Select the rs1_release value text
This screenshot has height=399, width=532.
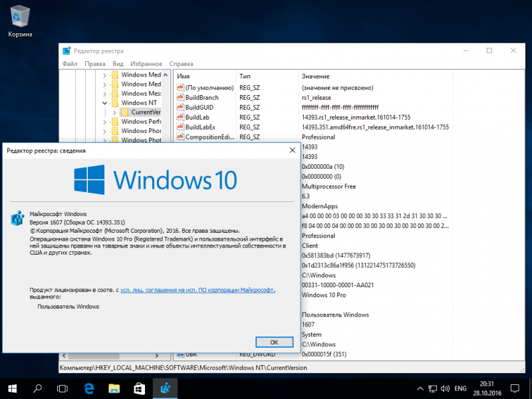[x=317, y=97]
